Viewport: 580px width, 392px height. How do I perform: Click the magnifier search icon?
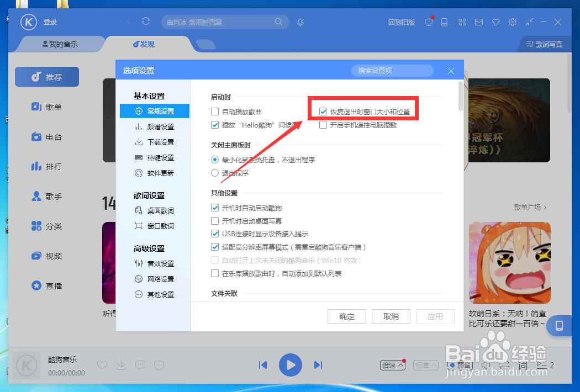[x=278, y=22]
